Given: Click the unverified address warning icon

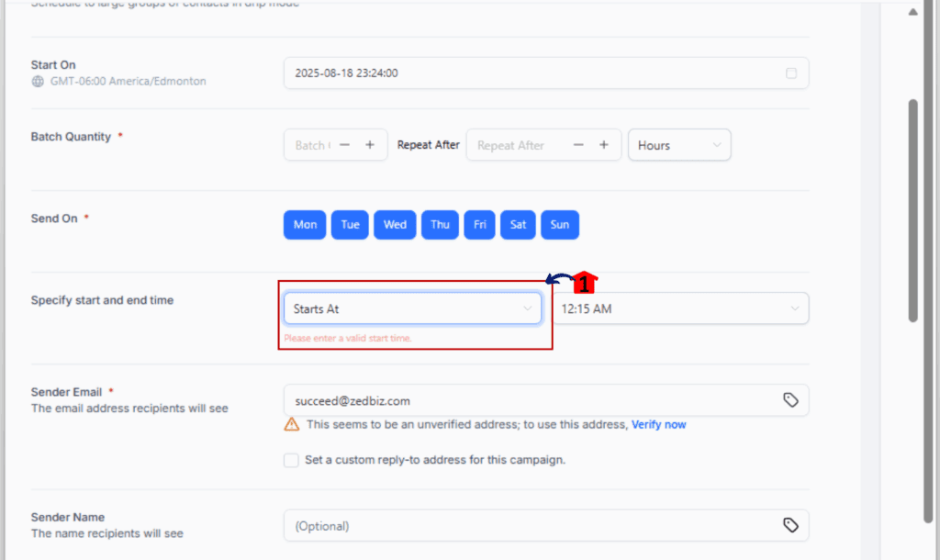Looking at the screenshot, I should pos(291,424).
